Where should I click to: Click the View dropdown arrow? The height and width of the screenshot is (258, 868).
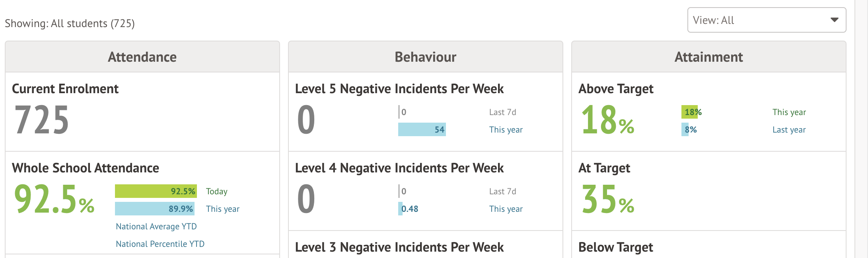pos(834,20)
